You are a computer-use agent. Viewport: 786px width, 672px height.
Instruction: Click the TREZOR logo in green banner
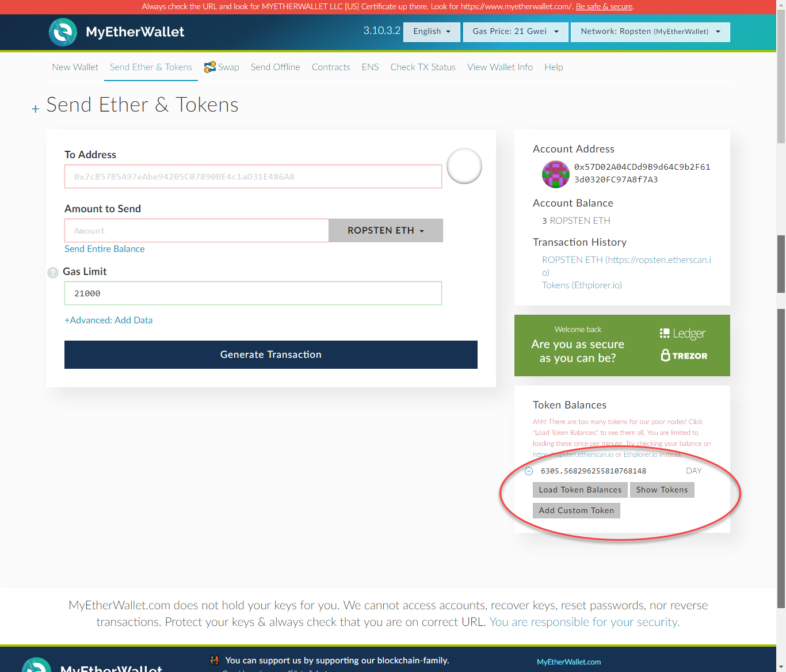(x=684, y=356)
